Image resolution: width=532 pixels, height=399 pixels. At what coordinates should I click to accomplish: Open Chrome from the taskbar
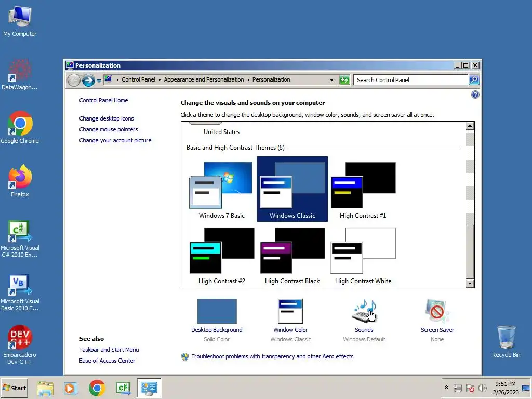pyautogui.click(x=97, y=388)
